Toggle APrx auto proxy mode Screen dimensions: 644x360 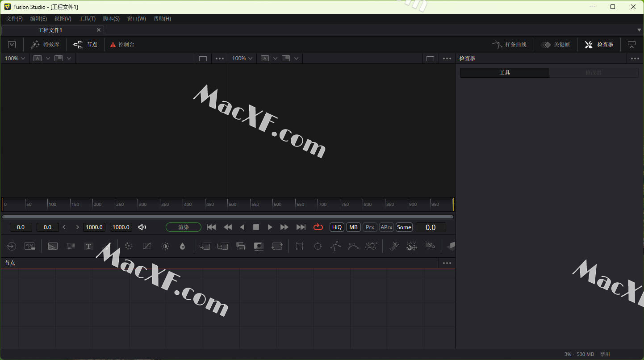pyautogui.click(x=386, y=227)
